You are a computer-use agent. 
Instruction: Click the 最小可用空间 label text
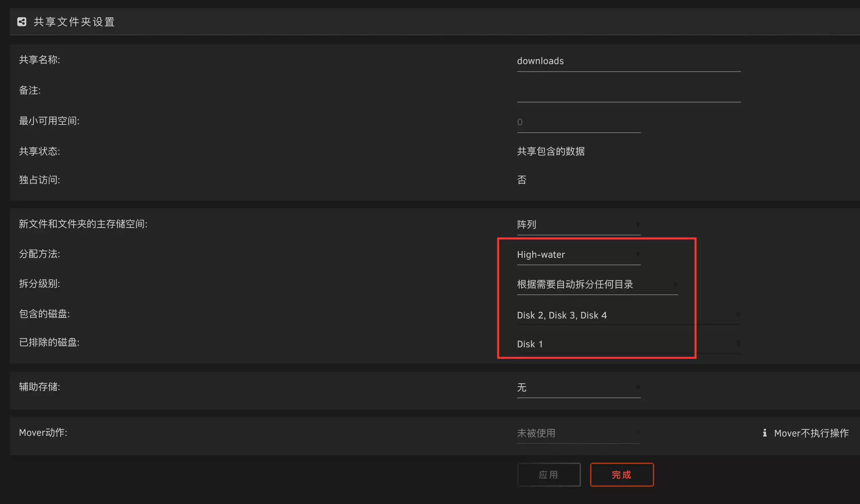pyautogui.click(x=49, y=121)
